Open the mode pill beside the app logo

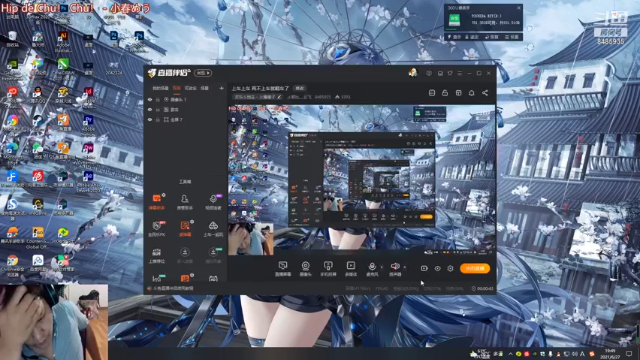pos(203,73)
